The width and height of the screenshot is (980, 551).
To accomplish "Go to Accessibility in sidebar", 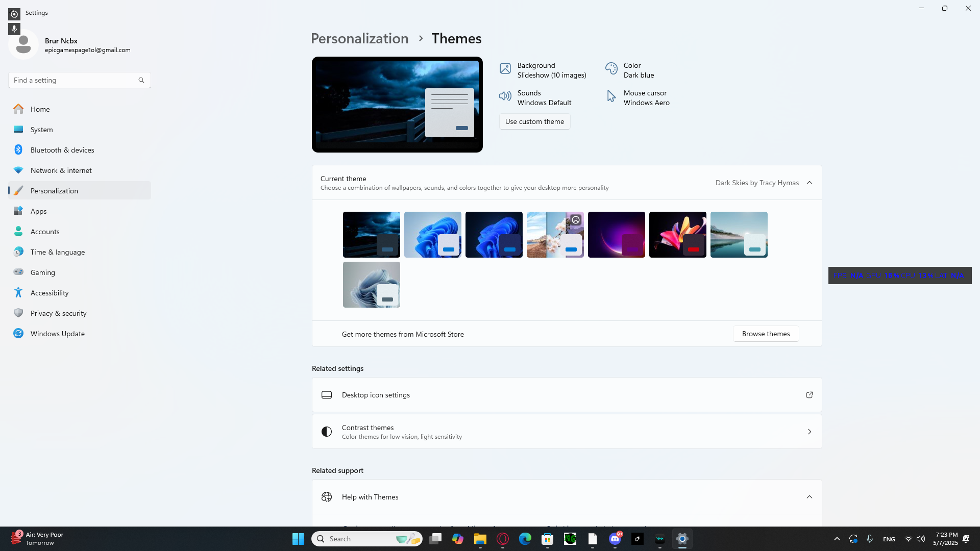I will point(50,293).
